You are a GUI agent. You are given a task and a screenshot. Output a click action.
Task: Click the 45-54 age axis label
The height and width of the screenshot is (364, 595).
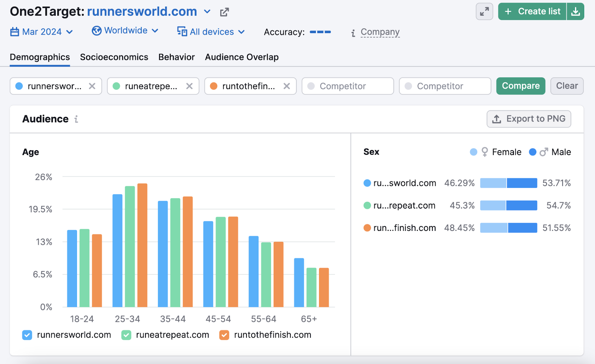[218, 319]
